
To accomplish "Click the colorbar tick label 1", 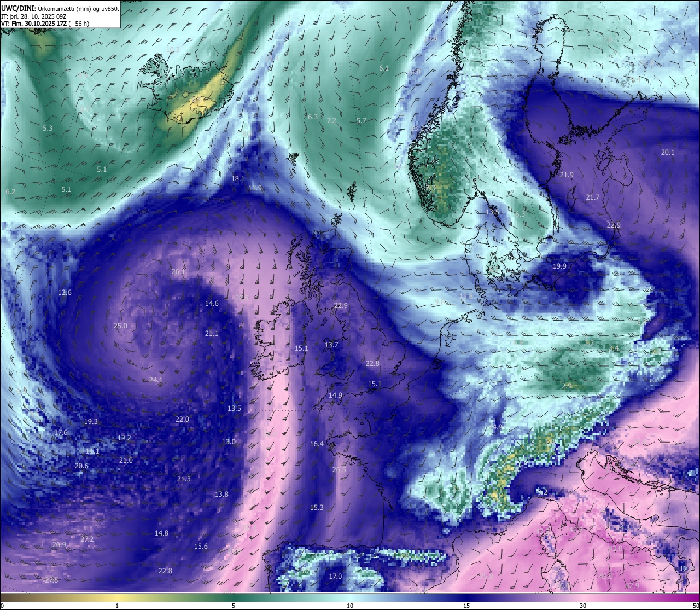I will point(117,606).
